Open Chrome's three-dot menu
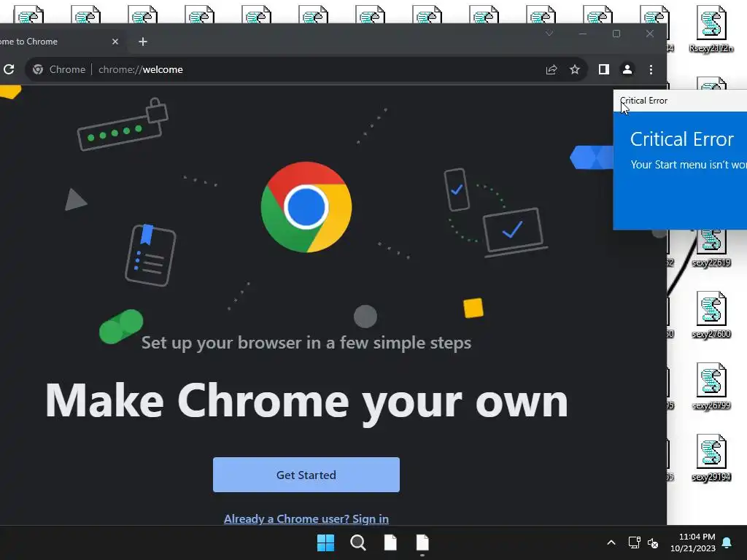The image size is (747, 560). coord(651,69)
